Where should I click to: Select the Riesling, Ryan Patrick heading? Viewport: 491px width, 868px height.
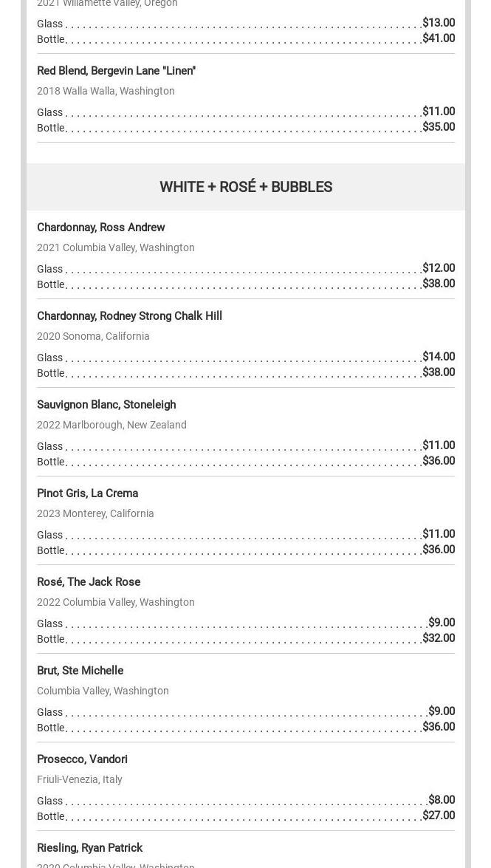tap(89, 848)
